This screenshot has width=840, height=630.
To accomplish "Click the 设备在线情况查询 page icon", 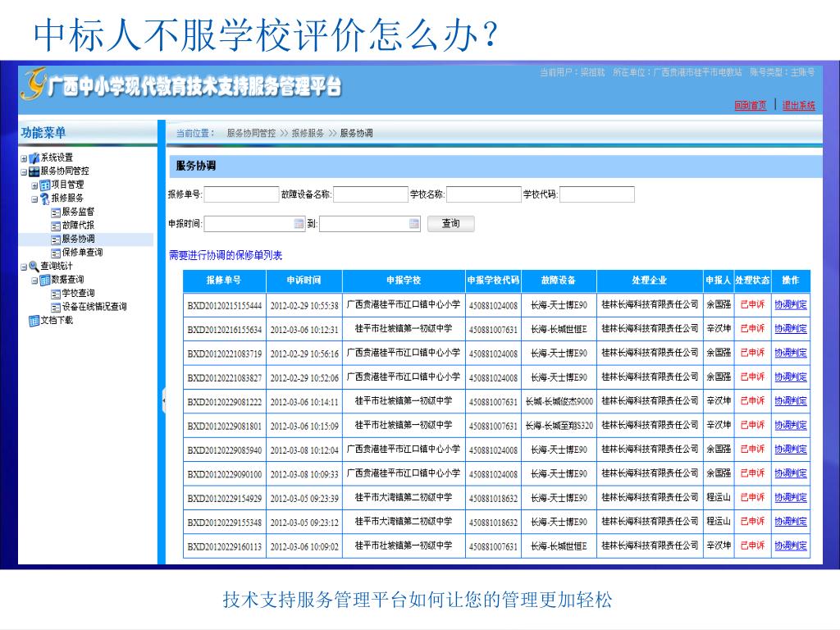I will (56, 307).
